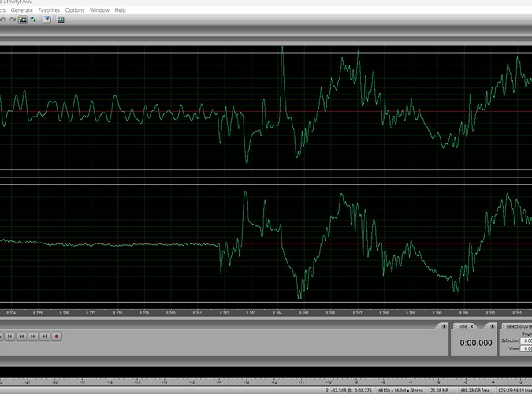Close the Time panel tab
This screenshot has height=394, width=532.
(471, 326)
